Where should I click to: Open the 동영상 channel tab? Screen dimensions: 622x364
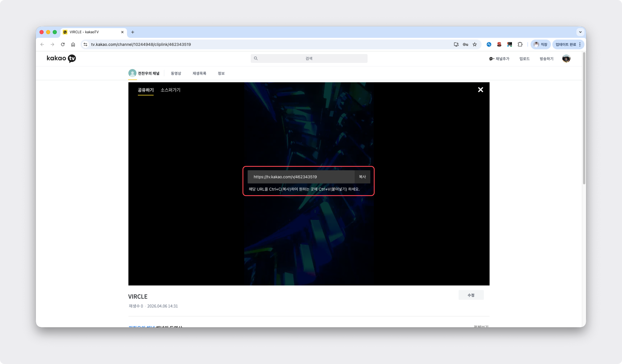[x=176, y=73]
